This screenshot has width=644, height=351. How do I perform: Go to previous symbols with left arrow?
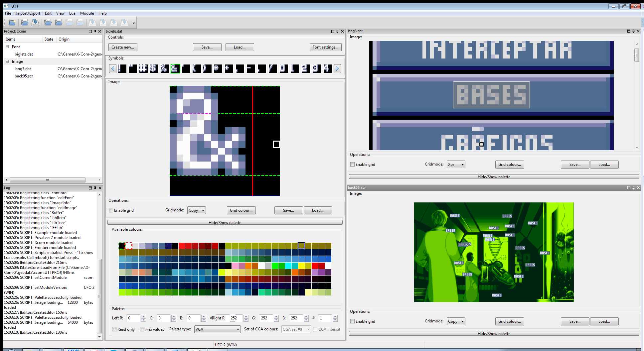coord(113,68)
